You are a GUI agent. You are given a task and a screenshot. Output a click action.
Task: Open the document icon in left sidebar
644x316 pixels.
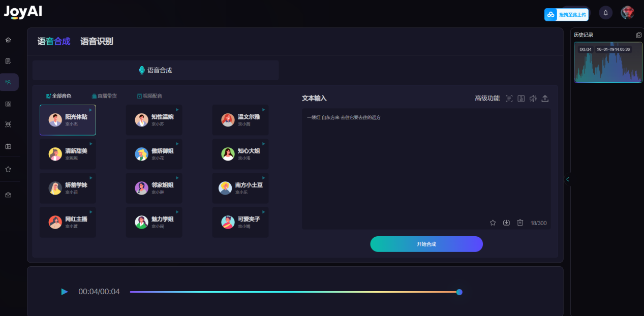point(8,61)
